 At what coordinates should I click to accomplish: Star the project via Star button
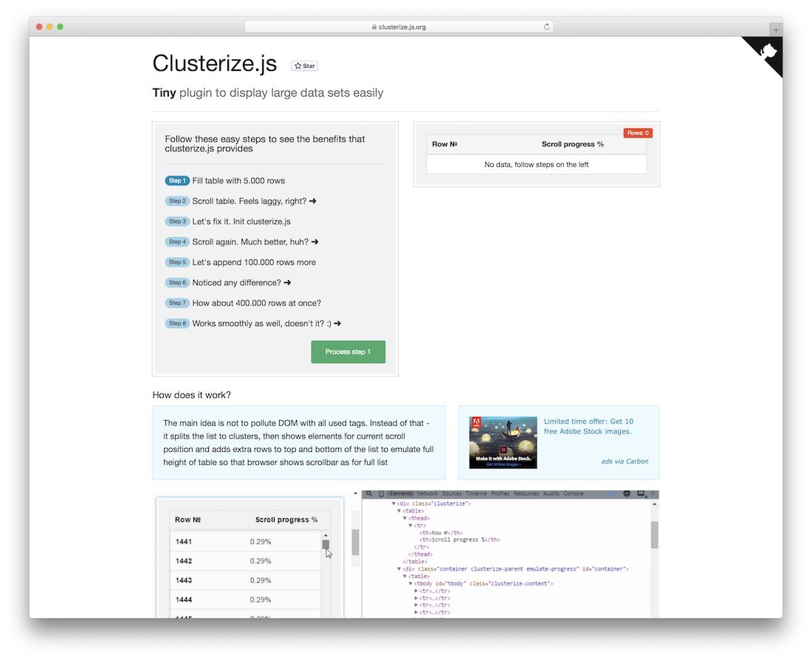(x=304, y=66)
